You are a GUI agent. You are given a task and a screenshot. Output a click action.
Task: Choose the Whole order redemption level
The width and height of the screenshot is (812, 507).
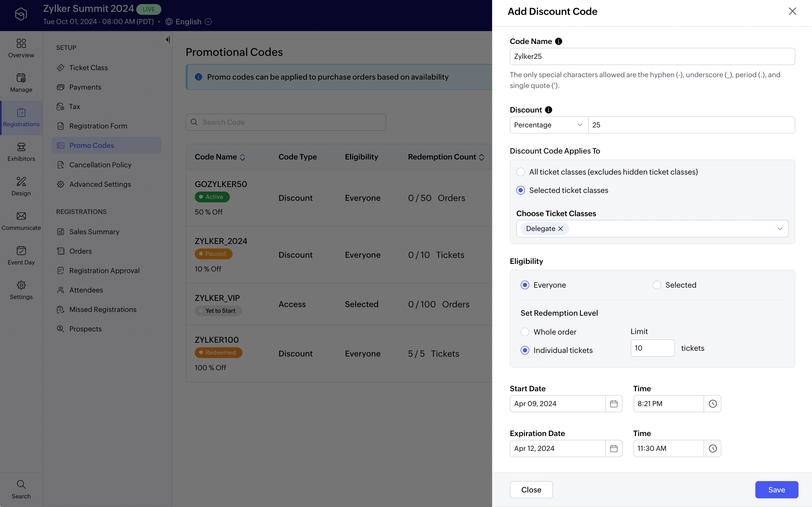pyautogui.click(x=525, y=332)
